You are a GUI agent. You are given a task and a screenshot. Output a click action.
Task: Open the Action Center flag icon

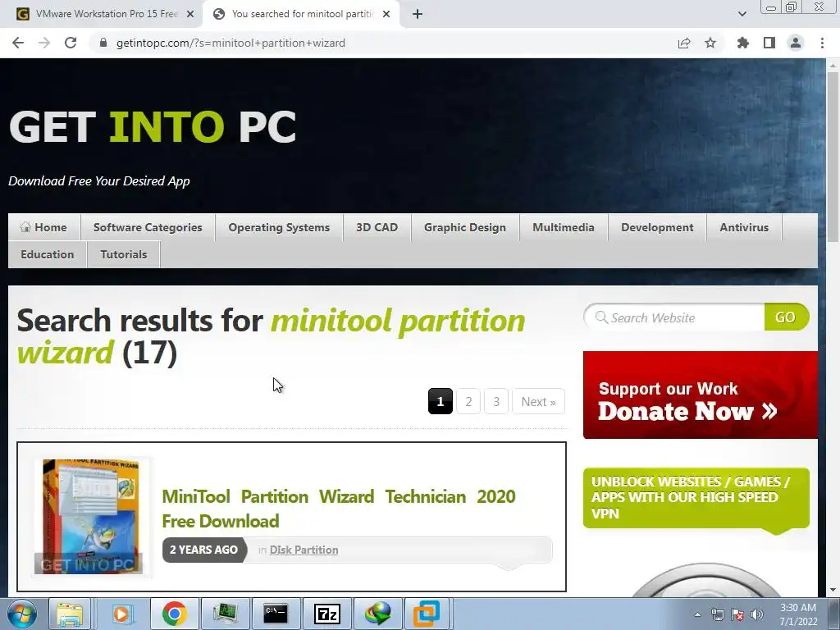(x=737, y=614)
